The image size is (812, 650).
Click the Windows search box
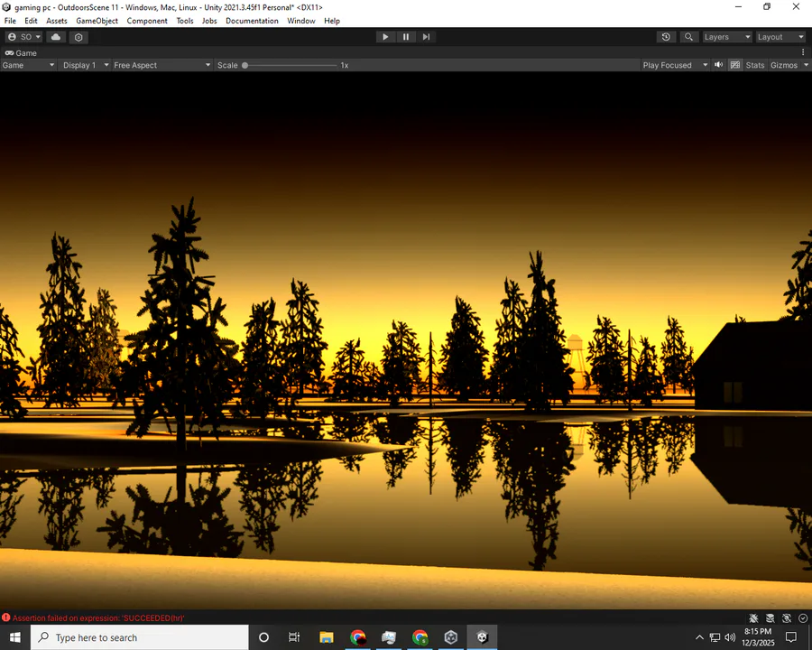tap(140, 637)
